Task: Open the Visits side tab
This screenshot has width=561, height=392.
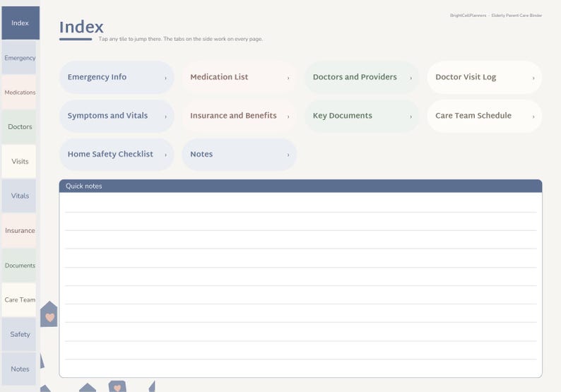Action: [x=19, y=161]
